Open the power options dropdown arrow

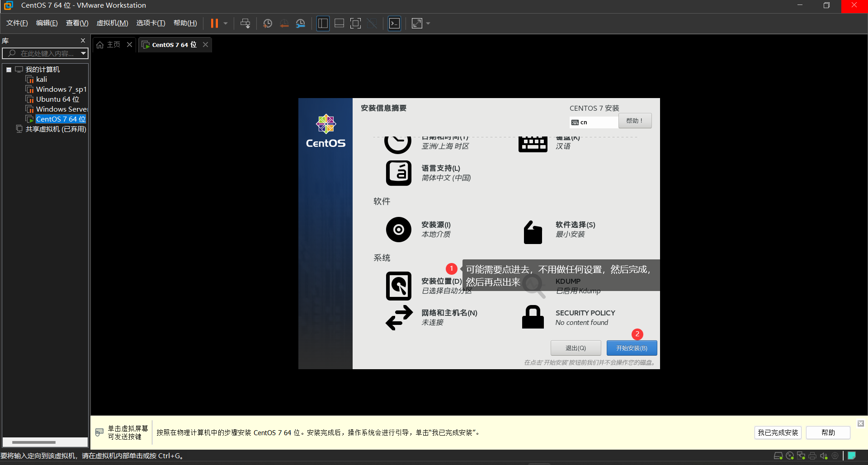point(226,23)
